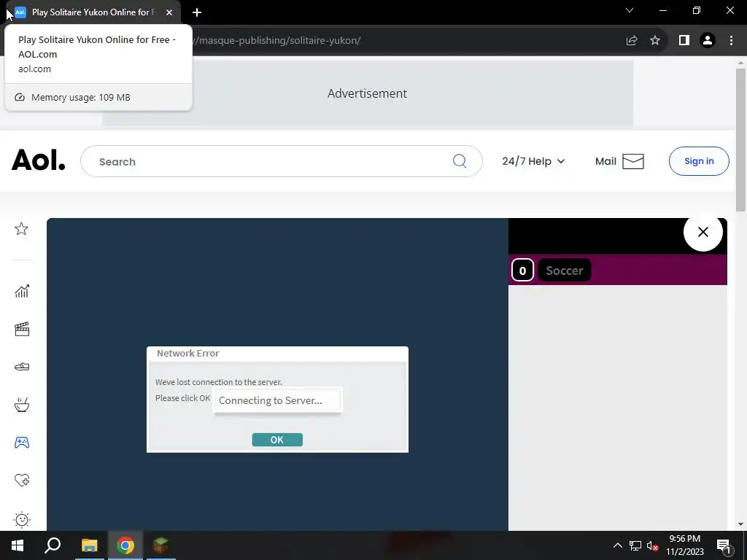Open Windows taskbar search
This screenshot has width=747, height=560.
click(53, 545)
